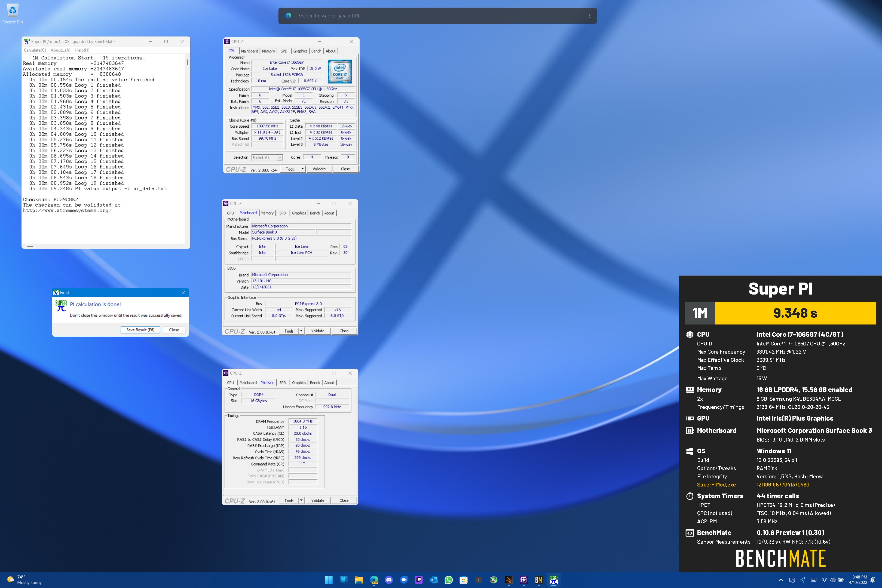Image resolution: width=882 pixels, height=588 pixels.
Task: Select Mainboard tab in top CPU-Z window
Action: pos(249,51)
